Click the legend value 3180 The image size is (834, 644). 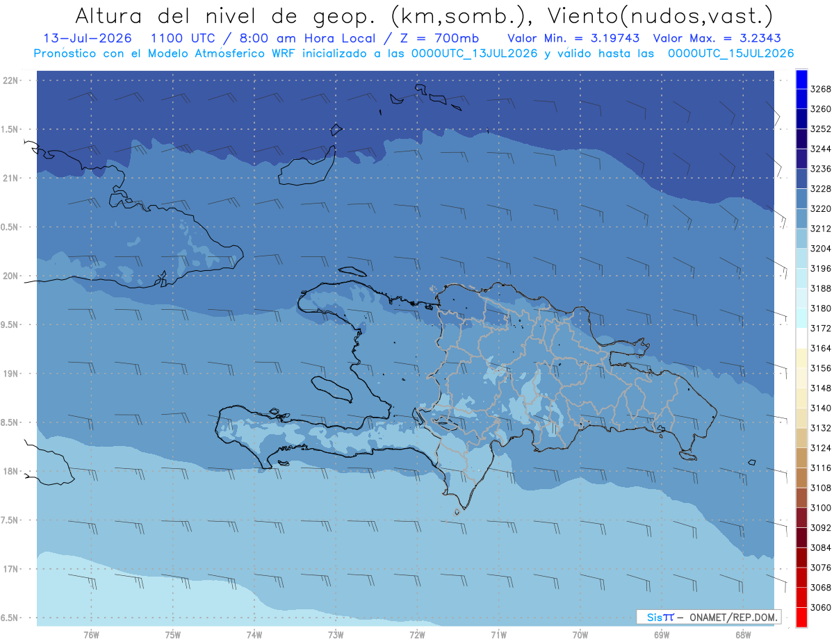(x=821, y=308)
